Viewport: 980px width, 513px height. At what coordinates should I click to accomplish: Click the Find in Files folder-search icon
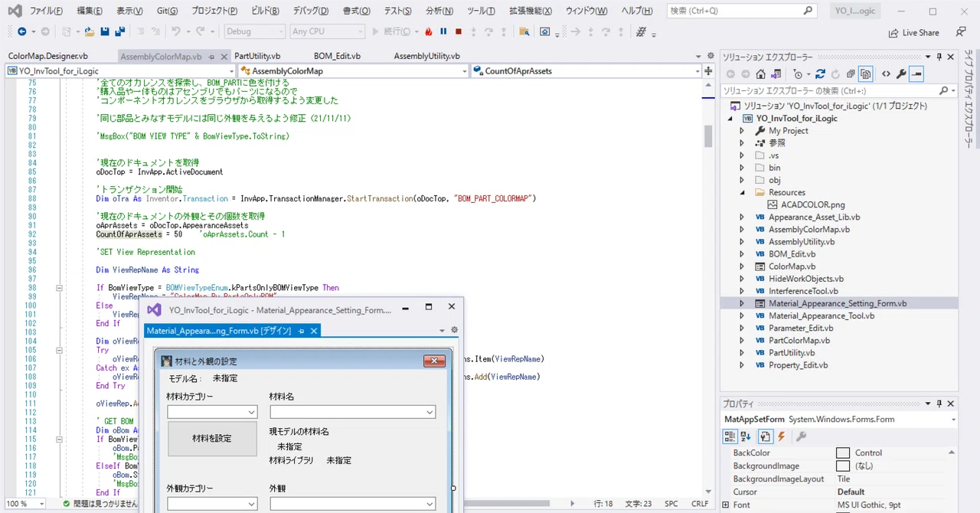(524, 31)
